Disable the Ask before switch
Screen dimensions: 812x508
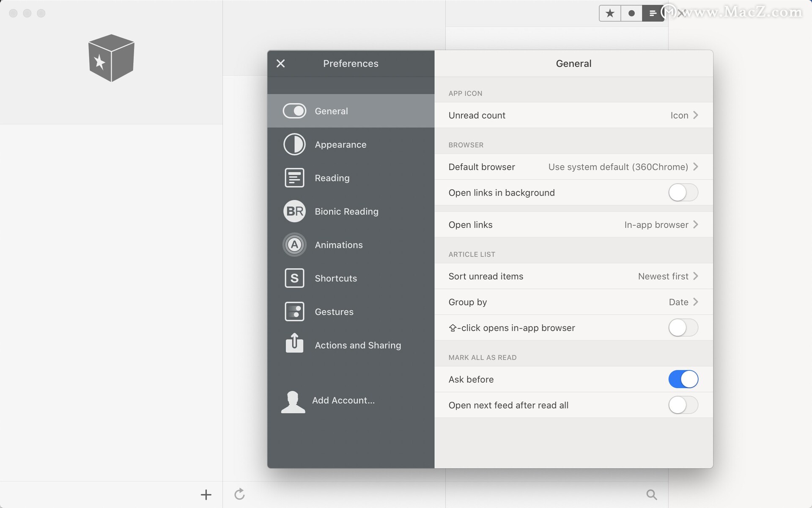[x=683, y=379]
